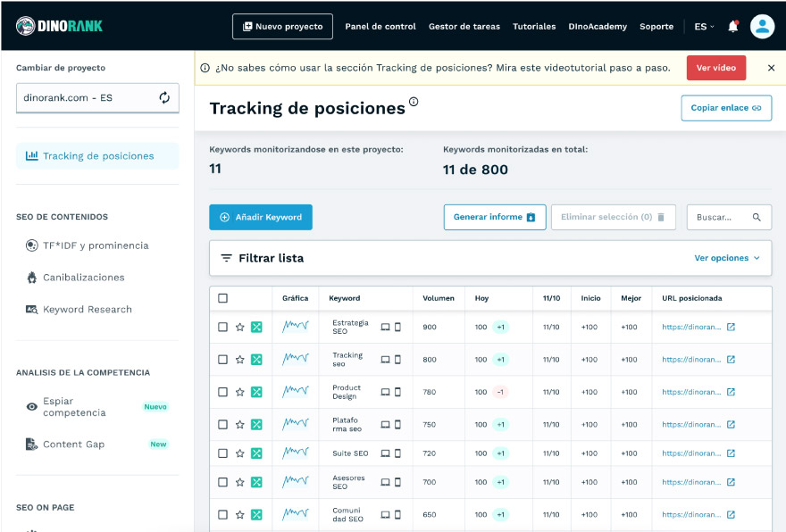
Task: Click the search magnifier icon
Action: click(757, 217)
